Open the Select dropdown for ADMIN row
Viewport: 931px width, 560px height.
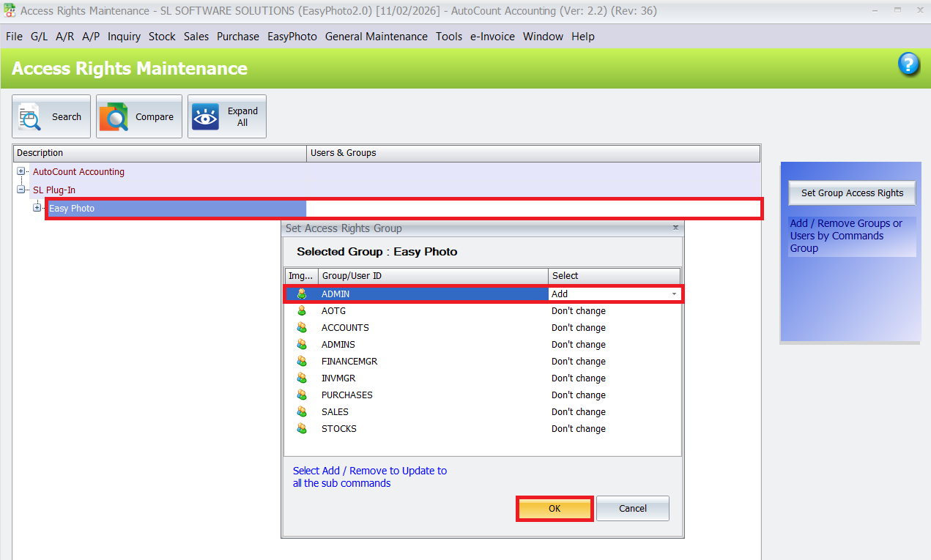[673, 294]
